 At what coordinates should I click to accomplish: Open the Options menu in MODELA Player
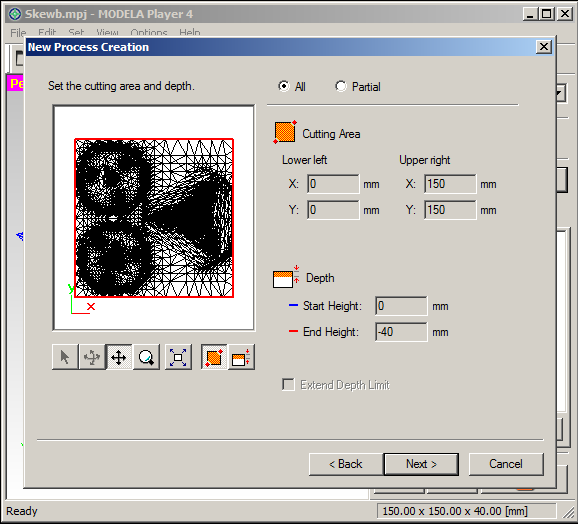click(149, 32)
